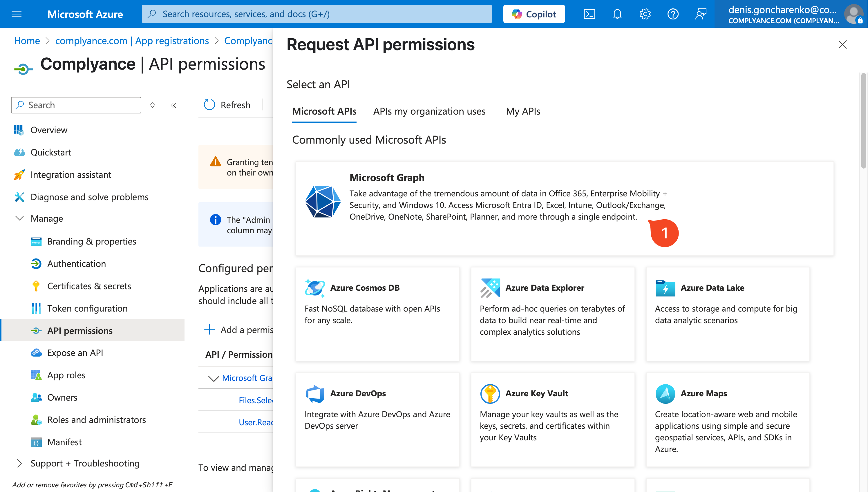Open the portal hamburger menu
The height and width of the screenshot is (492, 868).
(x=17, y=14)
